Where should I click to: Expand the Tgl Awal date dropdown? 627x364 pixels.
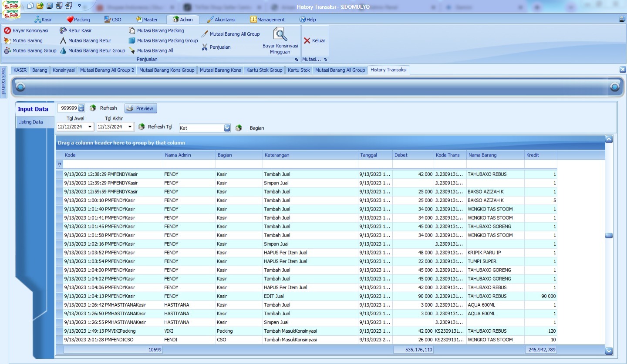tap(90, 127)
